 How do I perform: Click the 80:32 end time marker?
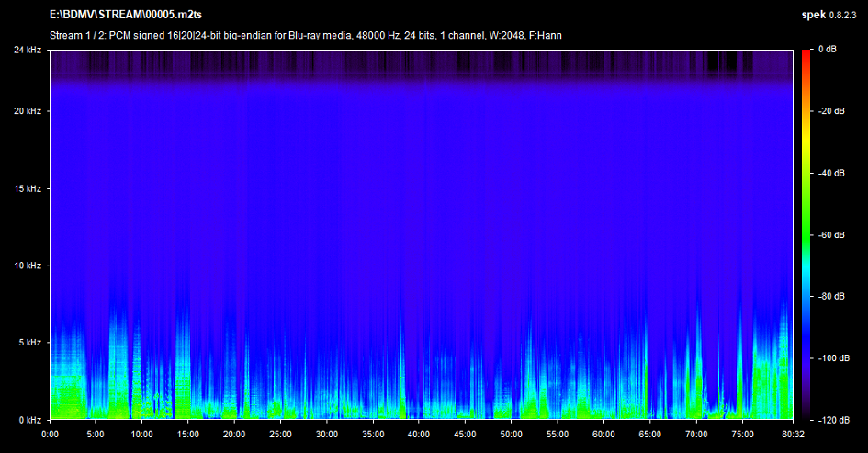pos(793,435)
